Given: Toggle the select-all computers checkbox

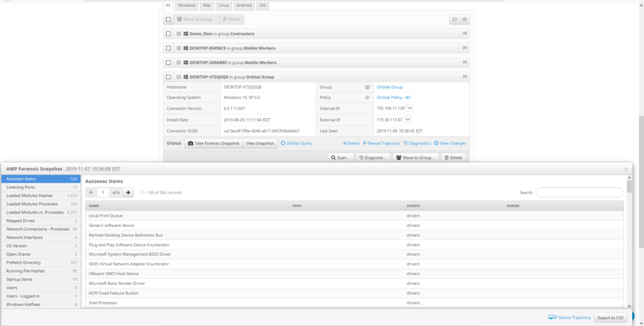Looking at the screenshot, I should [169, 19].
